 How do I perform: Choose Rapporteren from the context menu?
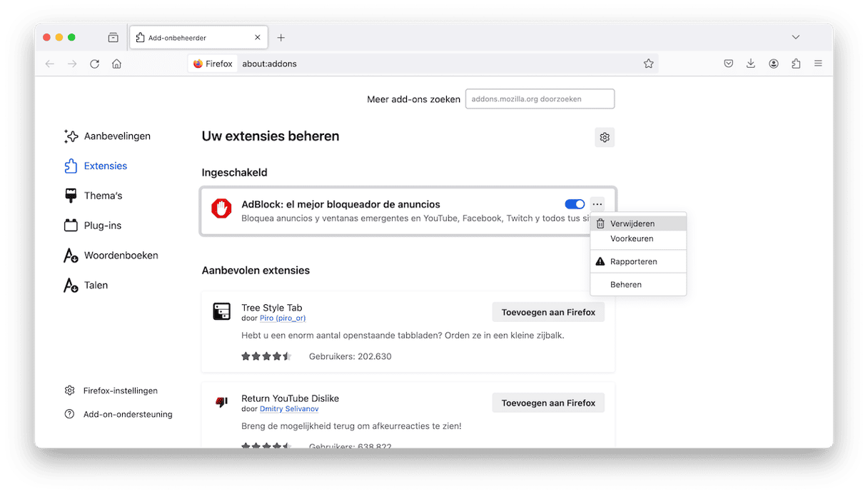click(x=638, y=261)
